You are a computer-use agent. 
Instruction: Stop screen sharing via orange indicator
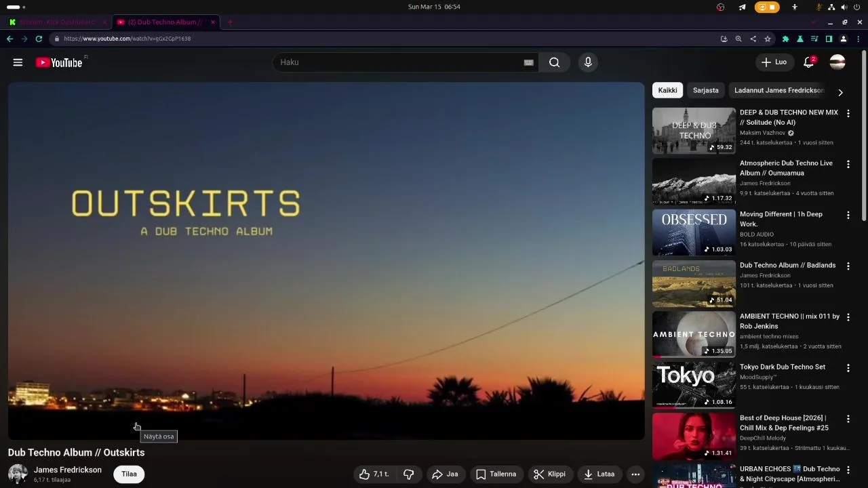(767, 7)
